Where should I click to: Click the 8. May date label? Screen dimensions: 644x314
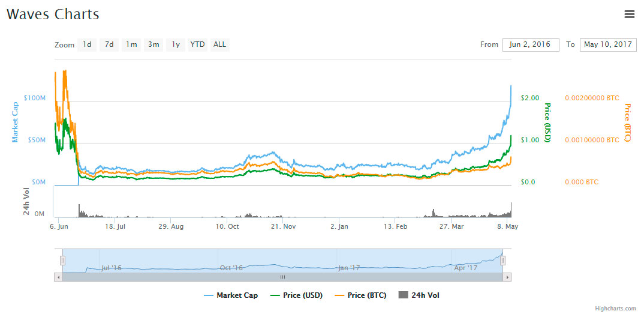click(507, 226)
